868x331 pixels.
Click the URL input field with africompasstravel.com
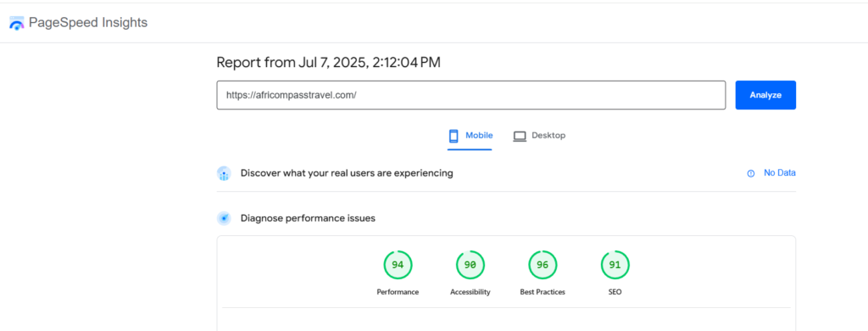coord(470,95)
